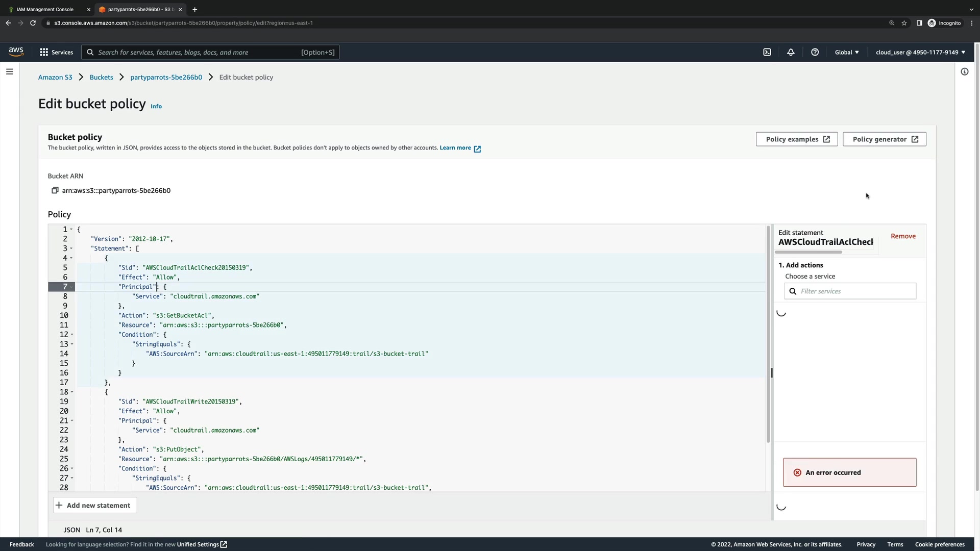Bookmark this page with star icon

click(904, 23)
